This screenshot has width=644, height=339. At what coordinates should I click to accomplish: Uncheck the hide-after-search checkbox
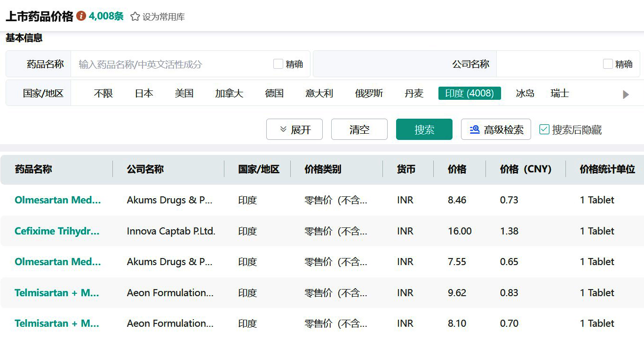544,129
